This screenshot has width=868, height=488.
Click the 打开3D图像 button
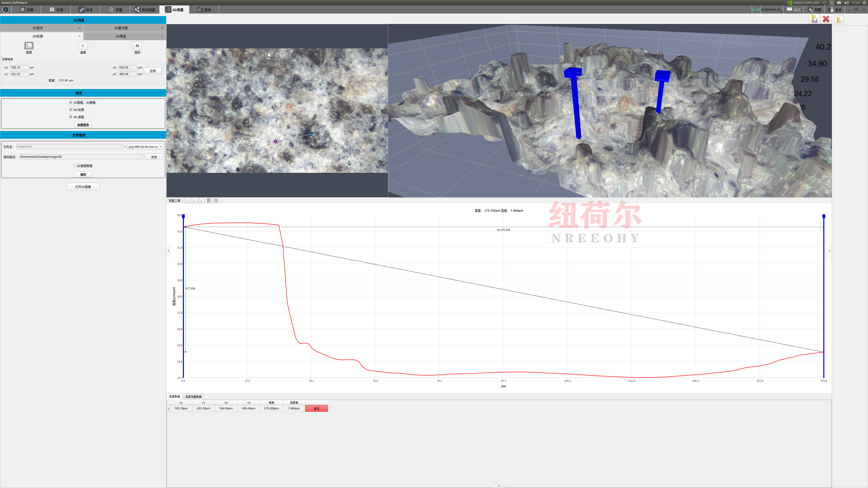point(83,187)
